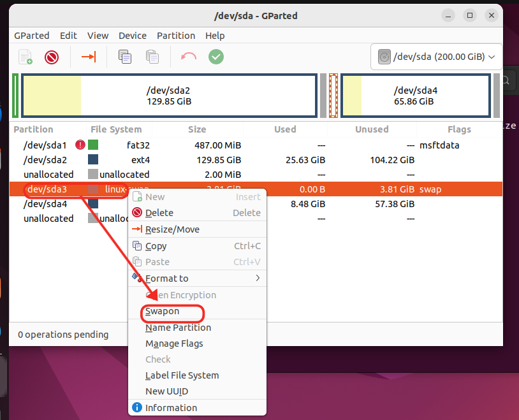Maximize the GParted window

click(470, 15)
